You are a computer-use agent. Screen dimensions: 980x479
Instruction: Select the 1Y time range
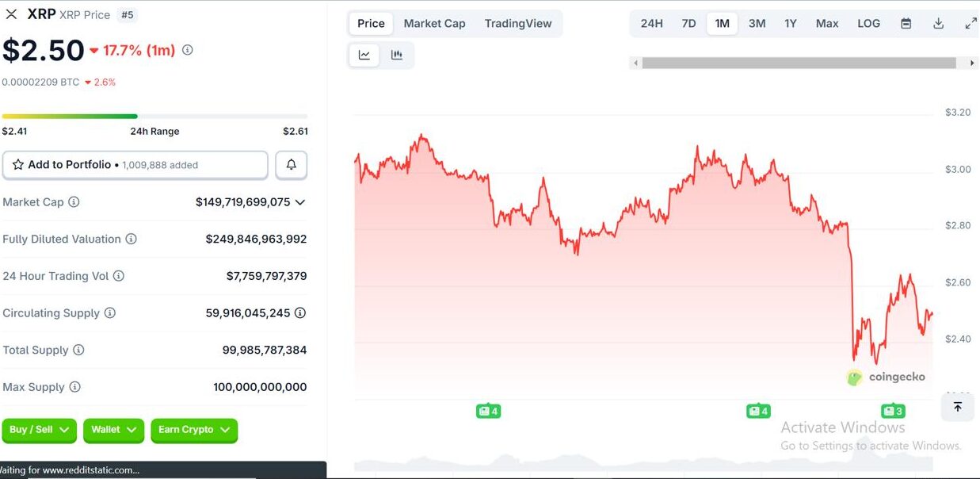click(x=790, y=24)
